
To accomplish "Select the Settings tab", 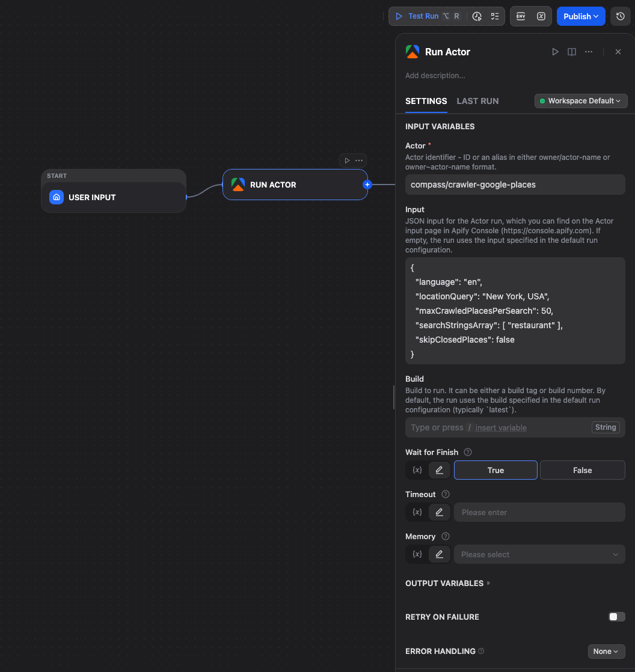I will [x=426, y=101].
